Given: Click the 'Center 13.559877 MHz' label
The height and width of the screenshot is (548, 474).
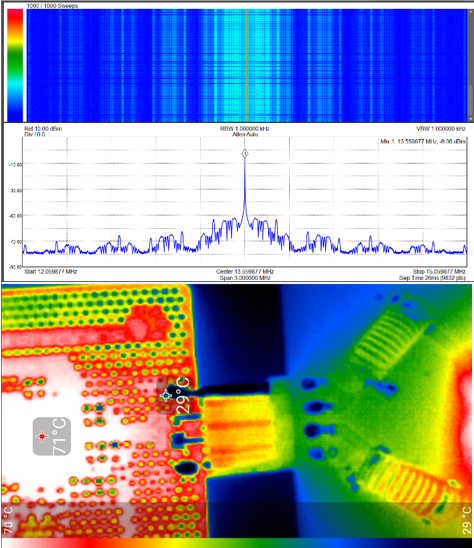Looking at the screenshot, I should [x=245, y=272].
